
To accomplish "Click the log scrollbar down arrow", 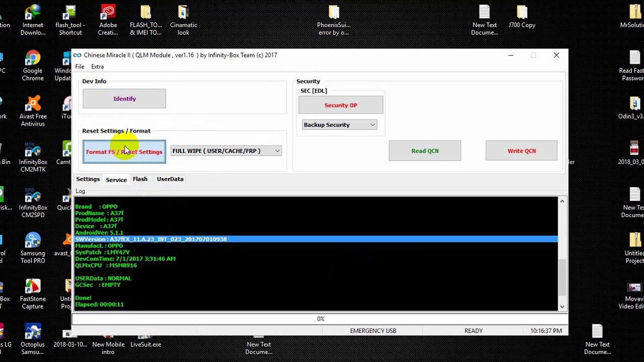I will 562,306.
